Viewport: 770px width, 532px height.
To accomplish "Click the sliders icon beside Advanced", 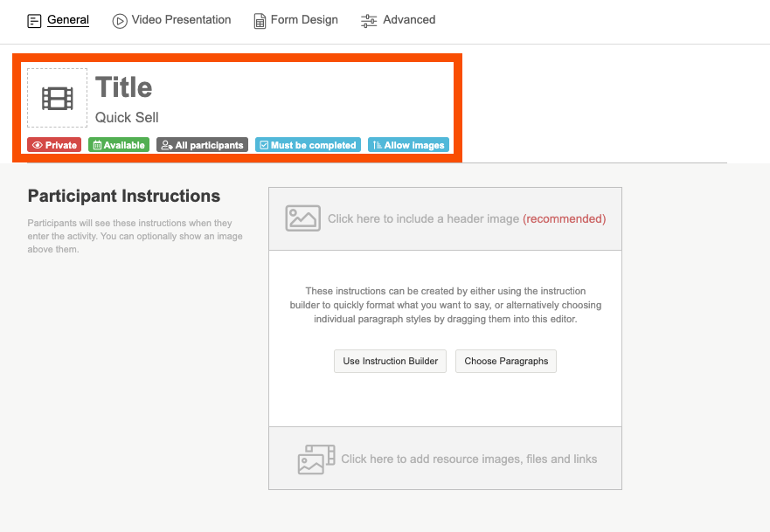I will 369,21.
